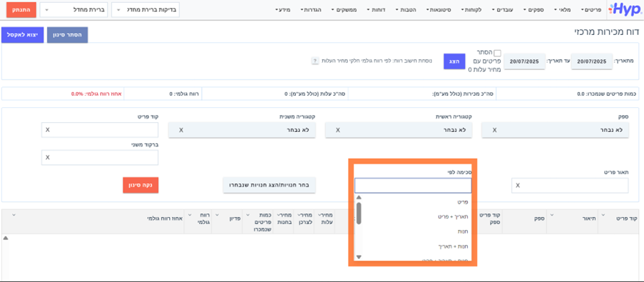Click the סכימה לפי input box
Image resolution: width=644 pixels, height=282 pixels.
coord(413,186)
